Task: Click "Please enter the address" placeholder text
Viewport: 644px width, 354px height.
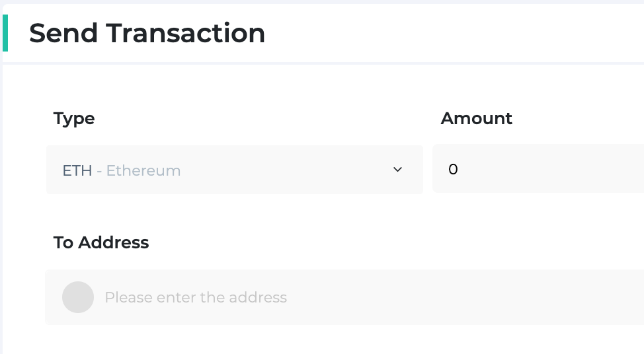Action: [x=196, y=297]
